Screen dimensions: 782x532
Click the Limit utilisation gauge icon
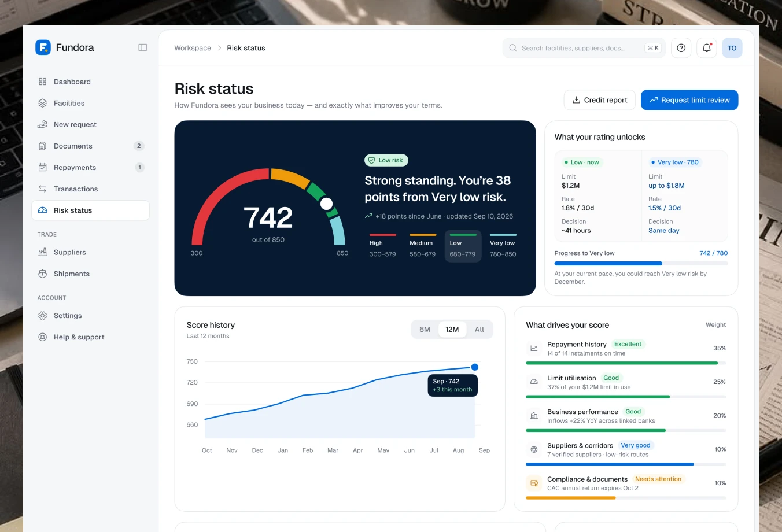point(534,382)
